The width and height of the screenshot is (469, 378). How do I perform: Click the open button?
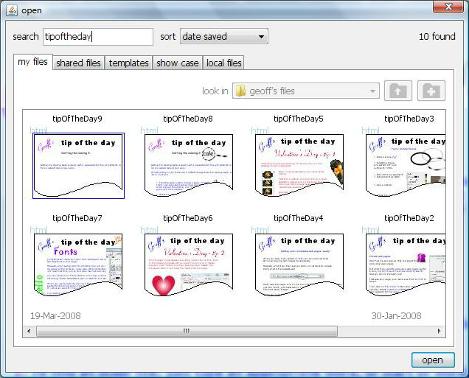pyautogui.click(x=433, y=360)
